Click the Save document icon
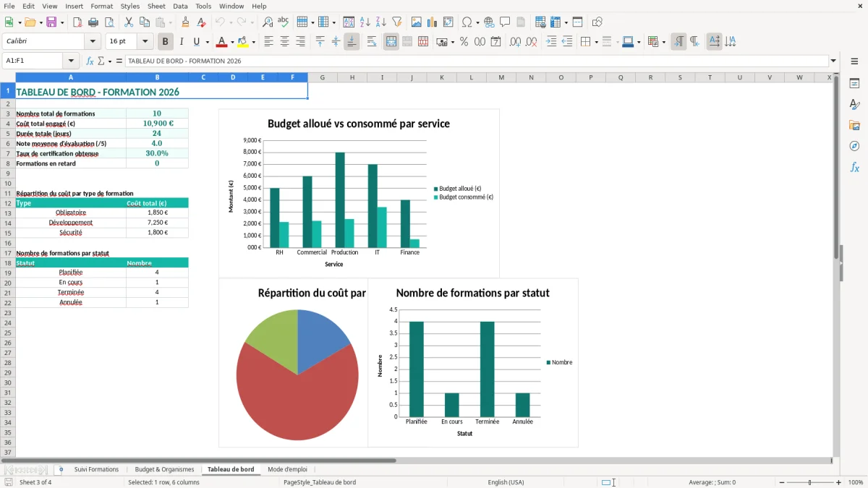The image size is (868, 488). click(51, 22)
